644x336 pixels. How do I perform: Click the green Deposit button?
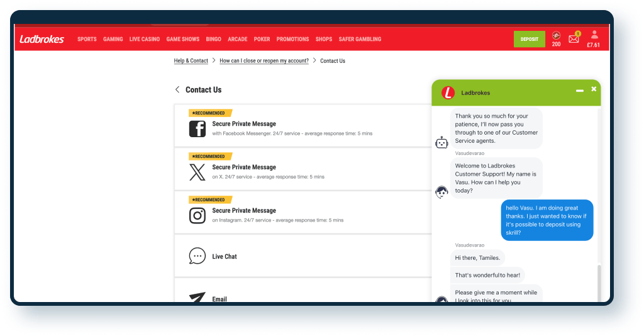pos(530,39)
